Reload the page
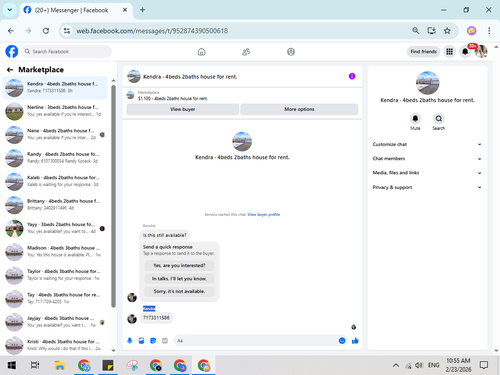500x375 pixels. (46, 31)
